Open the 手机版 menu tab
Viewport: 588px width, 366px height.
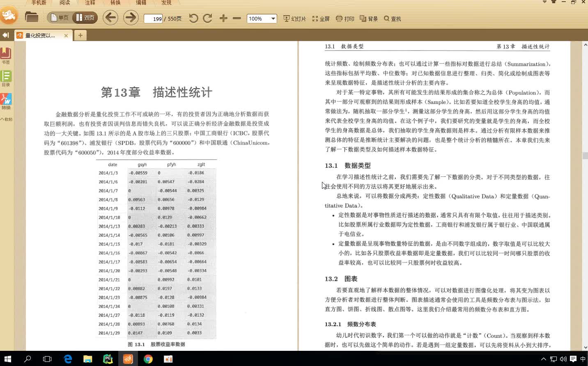click(x=39, y=2)
